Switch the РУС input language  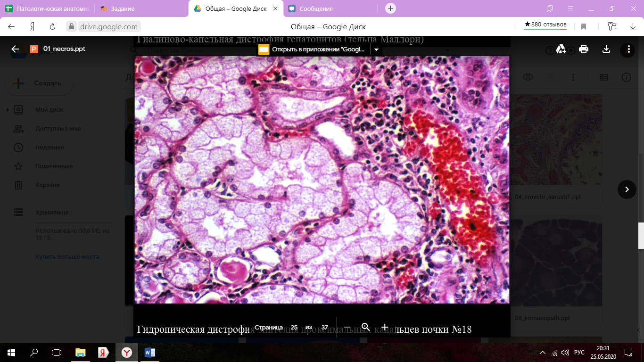pos(580,353)
